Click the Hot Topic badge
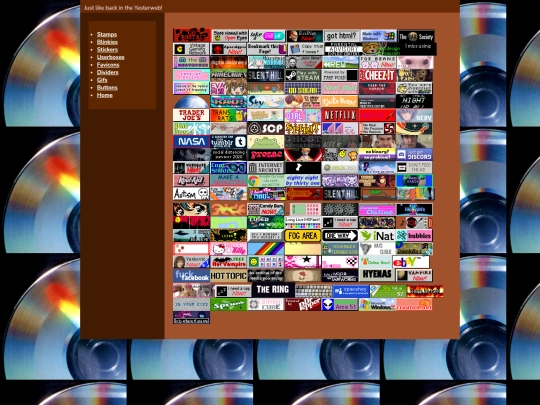This screenshot has width=540, height=405. (229, 276)
